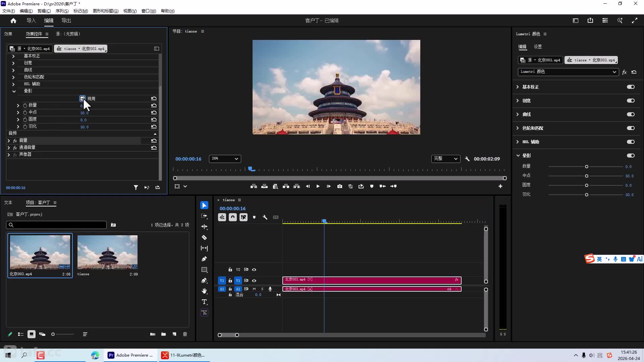Expand 数量 parameter in Effect Controls
The width and height of the screenshot is (644, 362).
click(x=18, y=105)
